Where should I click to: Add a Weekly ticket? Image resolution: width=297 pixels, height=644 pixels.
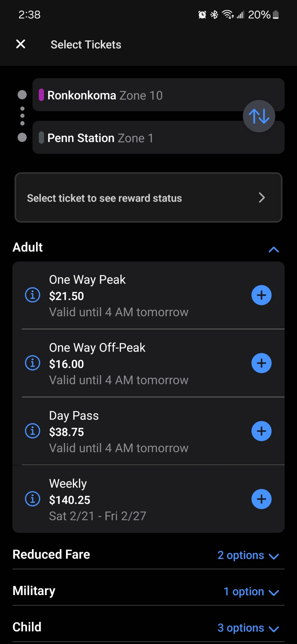(261, 499)
